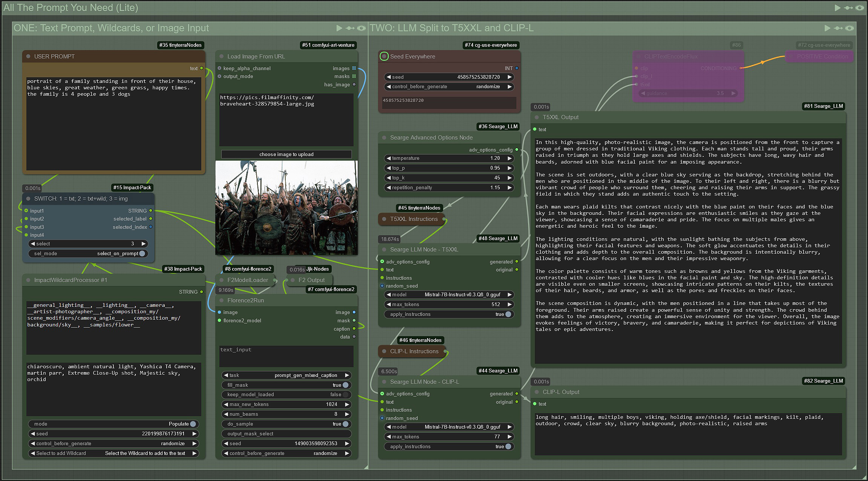Viewport: 868px width, 481px height.
Task: Click the play icon on All The Prompt You Need group
Action: pos(837,8)
